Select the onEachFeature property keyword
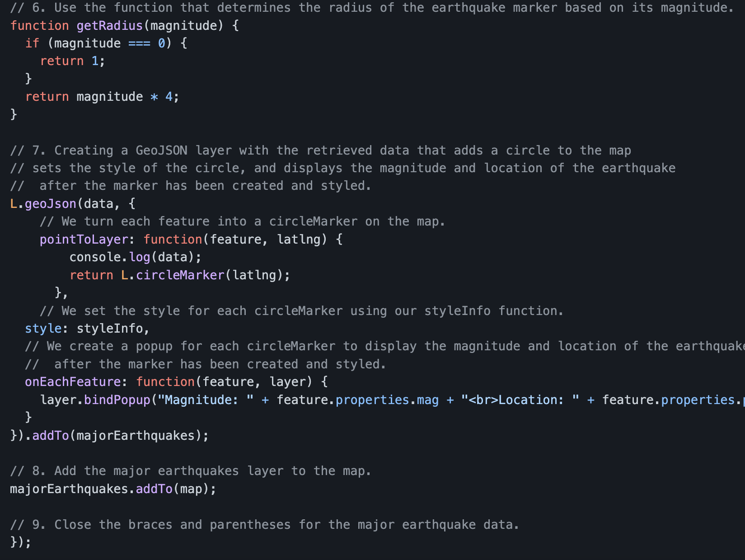Viewport: 745px width, 560px height. 72,381
